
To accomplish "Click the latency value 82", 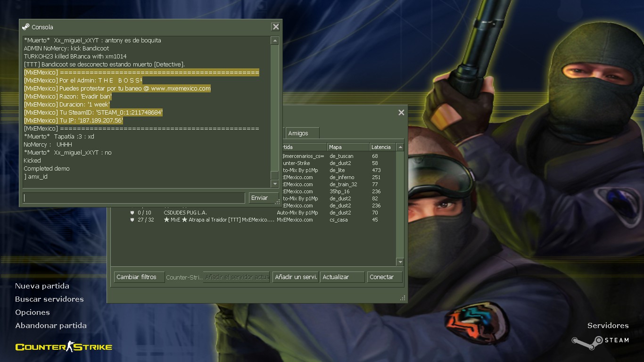I will click(375, 198).
